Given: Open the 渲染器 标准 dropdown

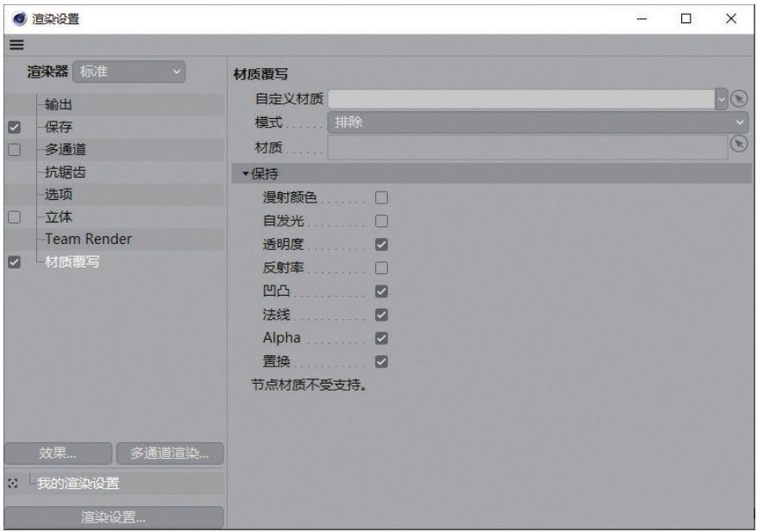Looking at the screenshot, I should pos(129,72).
